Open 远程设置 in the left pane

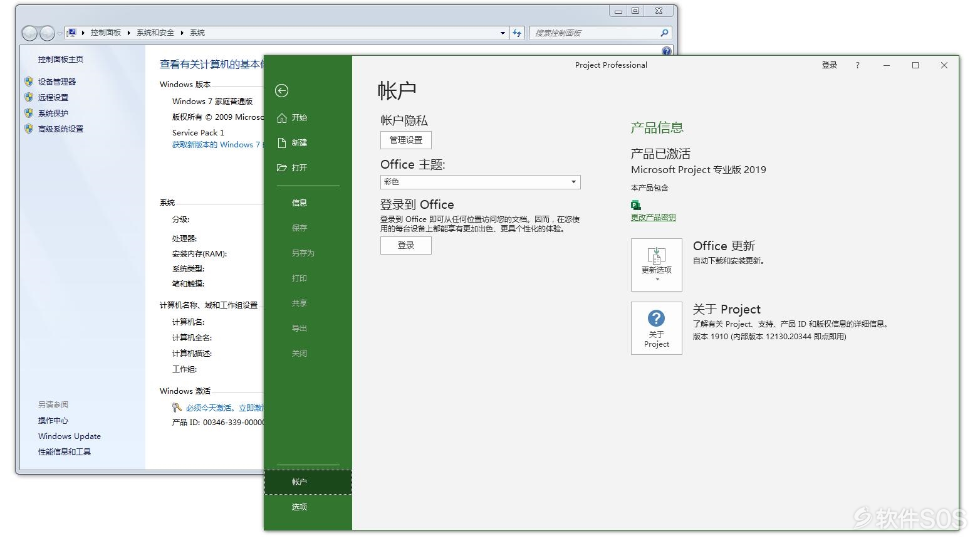tap(53, 98)
